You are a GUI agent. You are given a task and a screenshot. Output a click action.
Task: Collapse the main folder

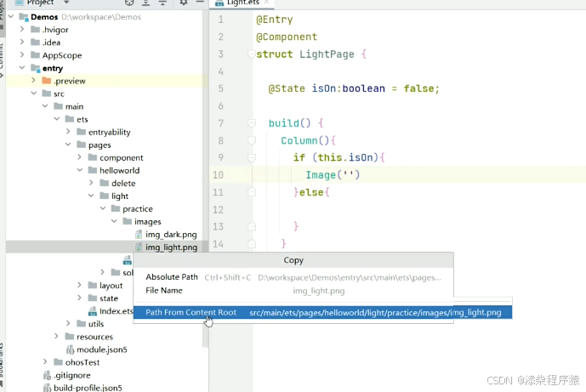click(45, 106)
